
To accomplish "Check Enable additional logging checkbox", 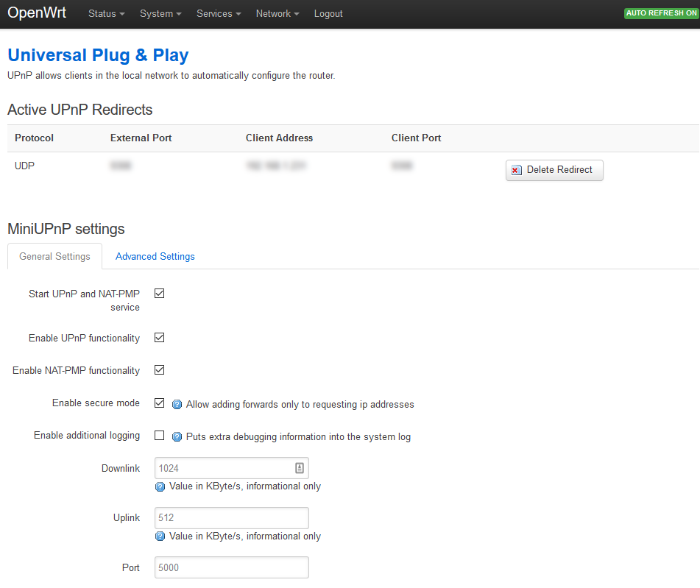I will coord(160,436).
